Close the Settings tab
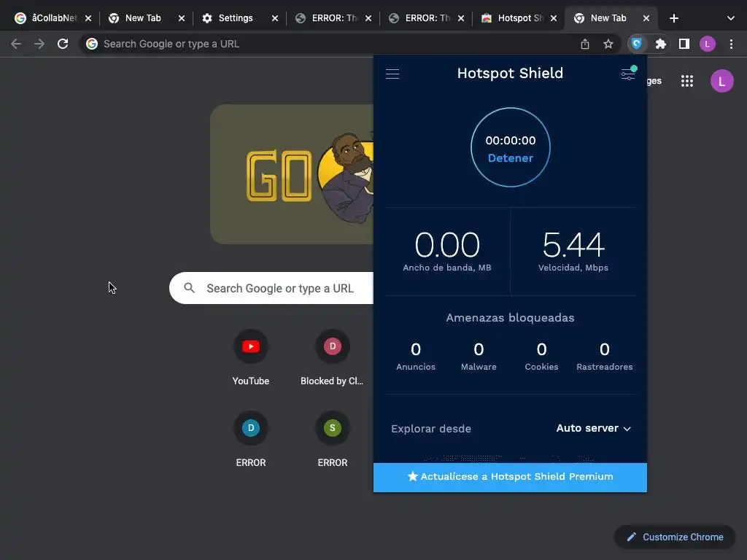 [275, 18]
